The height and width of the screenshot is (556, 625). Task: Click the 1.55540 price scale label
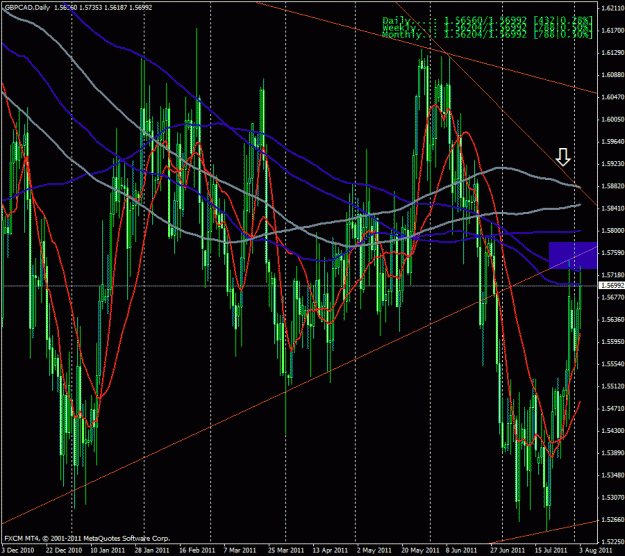pyautogui.click(x=613, y=364)
